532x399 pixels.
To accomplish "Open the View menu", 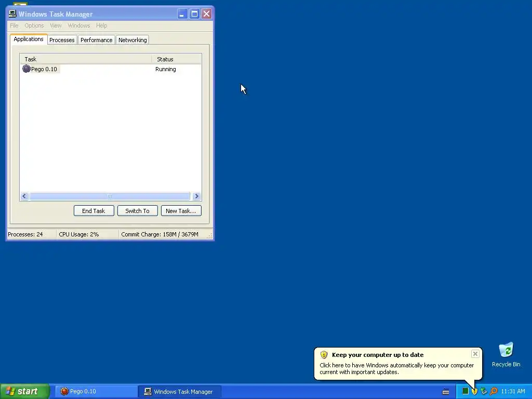I will click(x=56, y=25).
